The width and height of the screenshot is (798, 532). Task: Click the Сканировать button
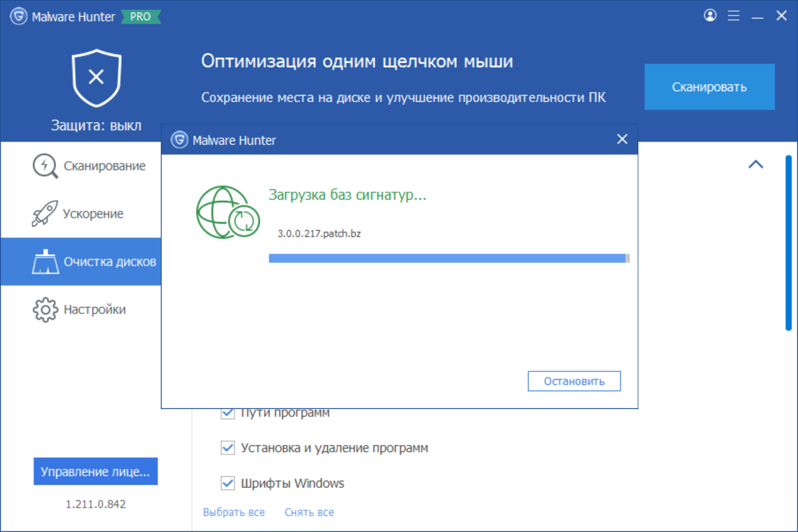click(x=709, y=87)
